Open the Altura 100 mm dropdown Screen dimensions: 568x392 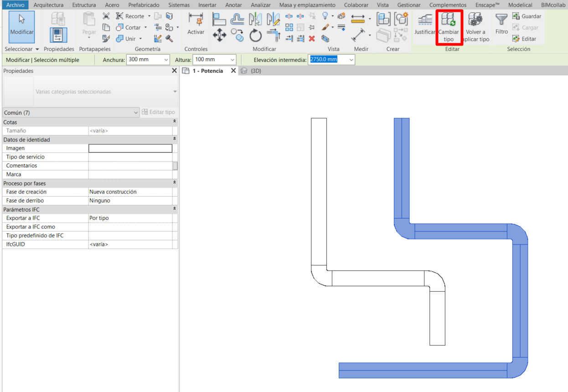tap(232, 60)
